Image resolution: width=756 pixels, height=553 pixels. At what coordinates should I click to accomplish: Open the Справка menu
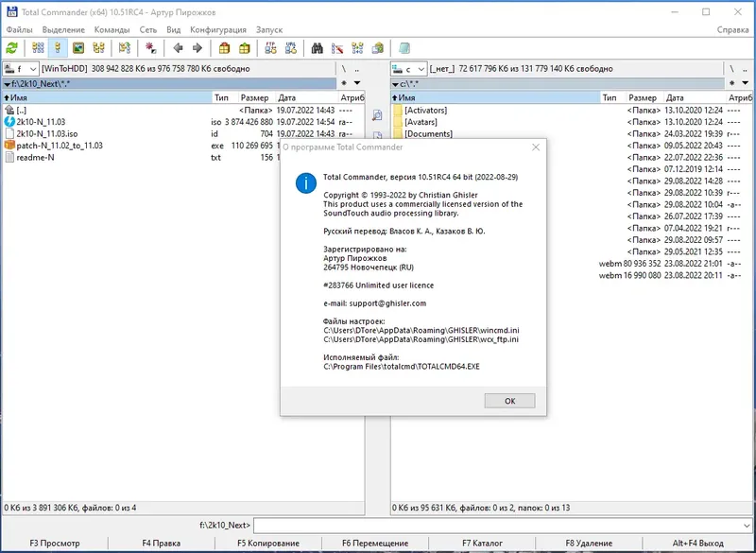733,30
